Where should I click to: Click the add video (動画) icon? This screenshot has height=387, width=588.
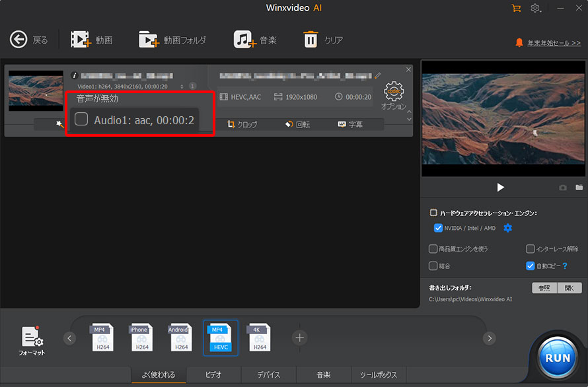coord(82,40)
